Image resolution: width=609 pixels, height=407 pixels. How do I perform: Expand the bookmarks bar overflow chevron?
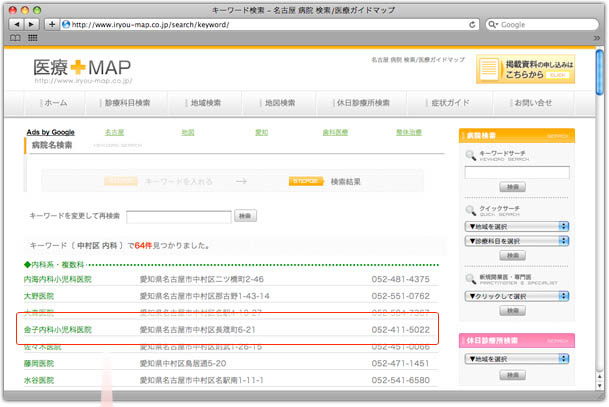597,38
